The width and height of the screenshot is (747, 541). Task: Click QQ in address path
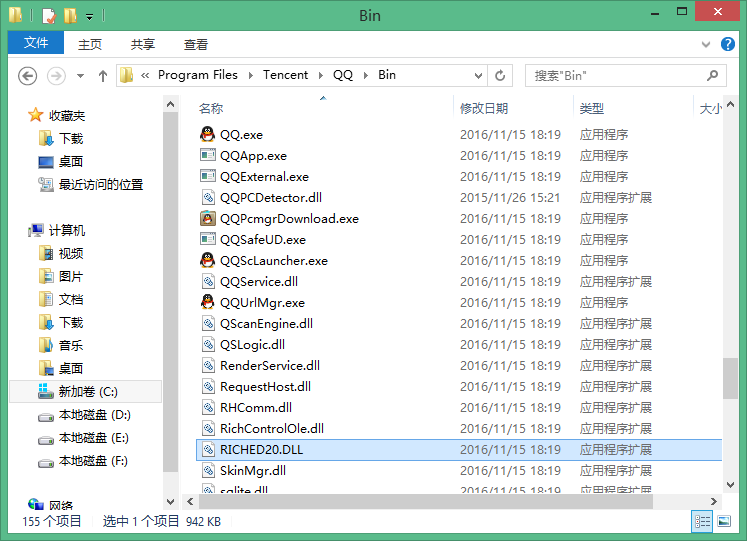pos(343,75)
